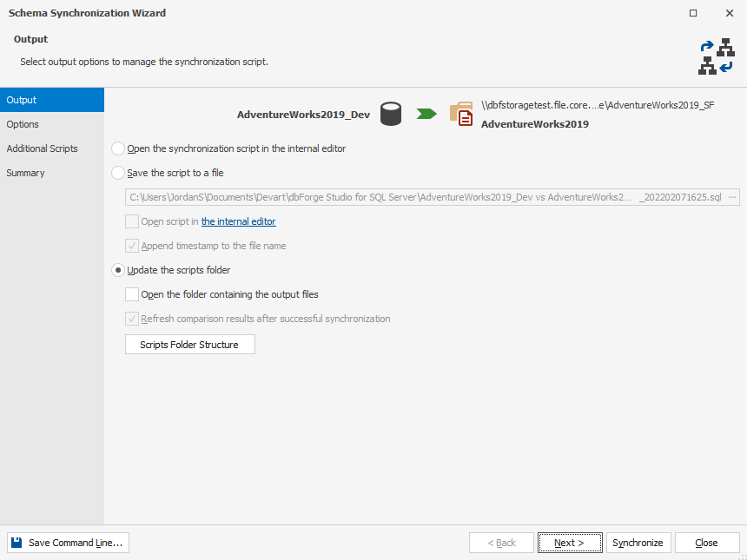Click the dbfstoragetest target folder path
747x560 pixels.
tap(598, 105)
